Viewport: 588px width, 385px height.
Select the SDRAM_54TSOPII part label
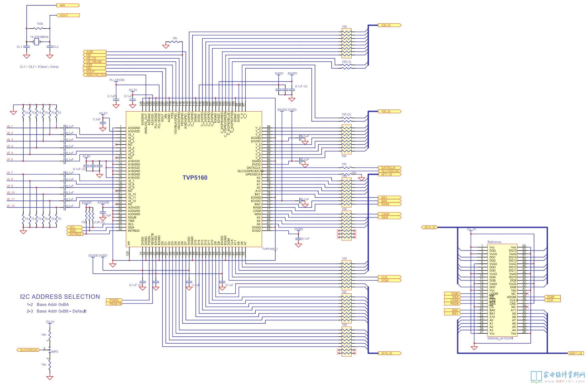pyautogui.click(x=500, y=338)
